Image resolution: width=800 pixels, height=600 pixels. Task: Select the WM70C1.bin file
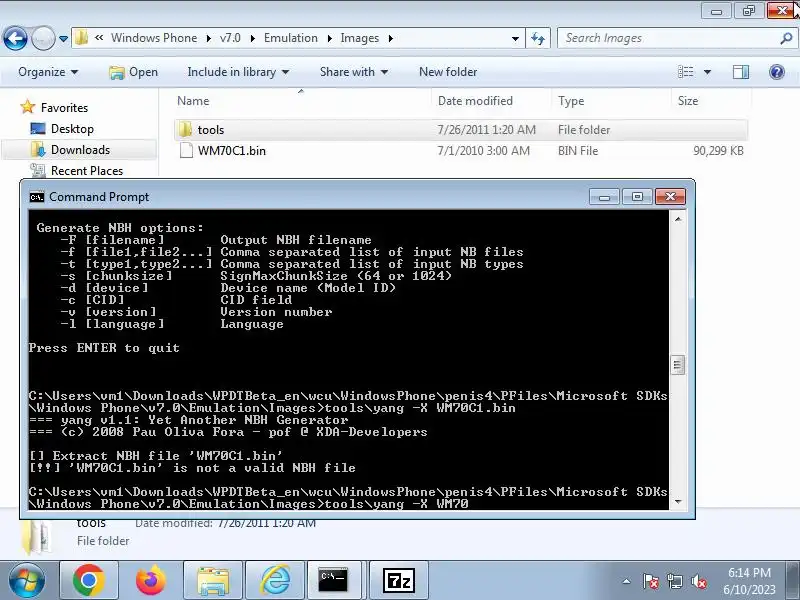coord(461,151)
